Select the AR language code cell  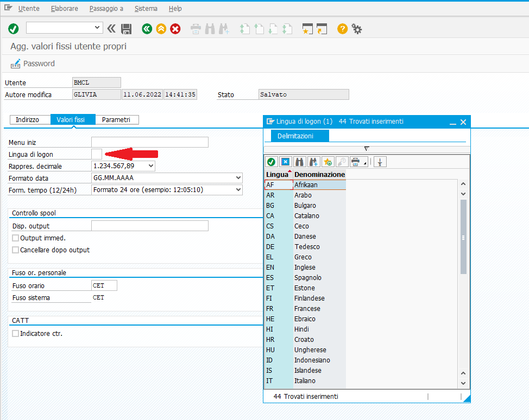tap(279, 195)
